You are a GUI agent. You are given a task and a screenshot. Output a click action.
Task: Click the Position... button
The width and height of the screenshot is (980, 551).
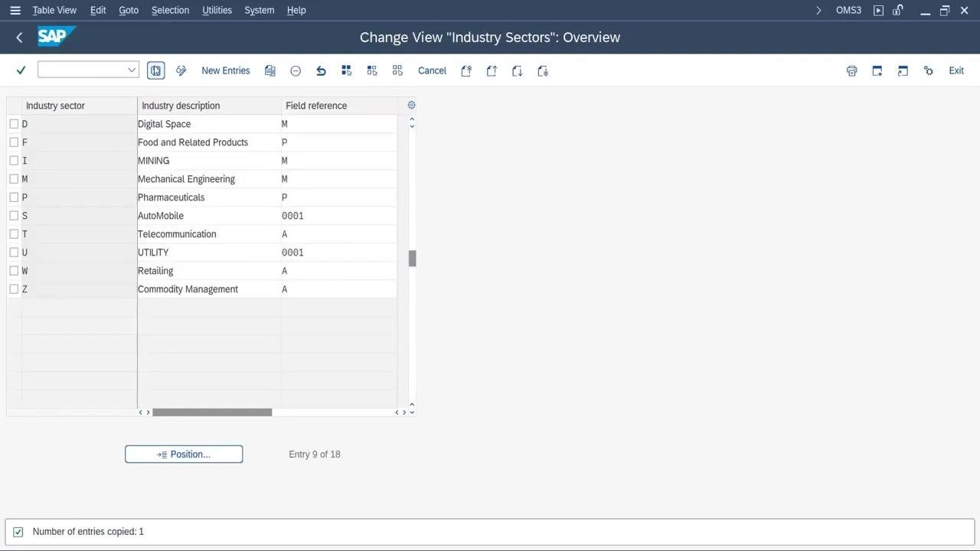click(x=184, y=455)
